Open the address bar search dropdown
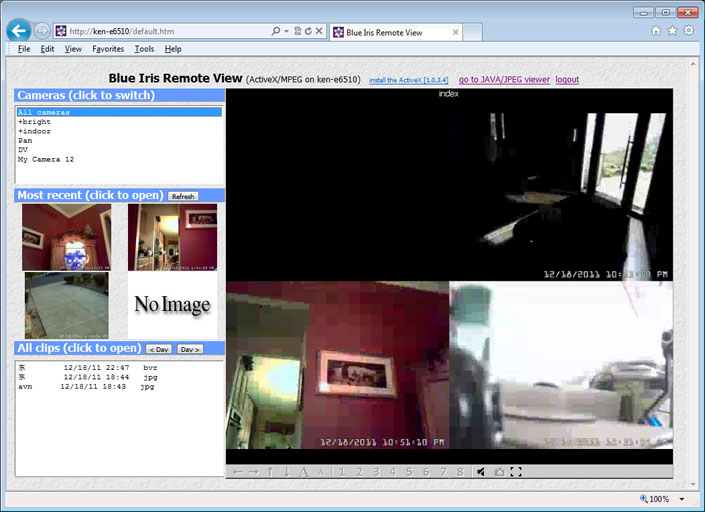Image resolution: width=705 pixels, height=512 pixels. pos(286,32)
